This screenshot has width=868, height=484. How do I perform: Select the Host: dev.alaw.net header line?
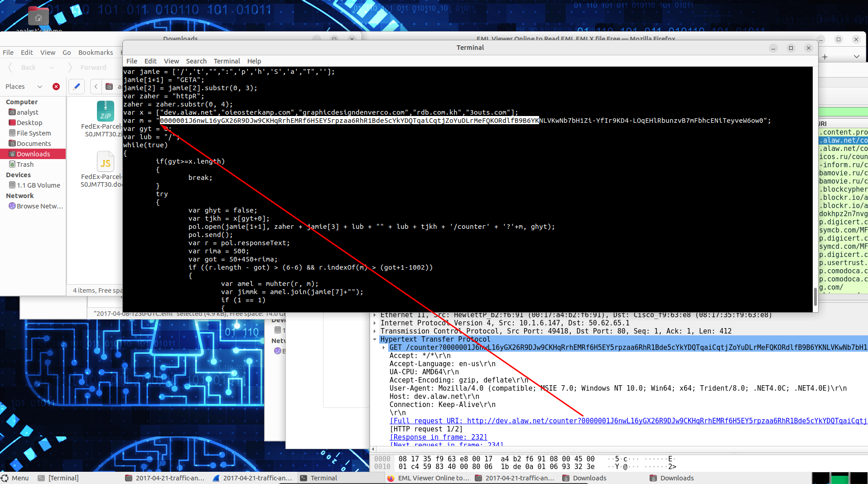point(434,397)
